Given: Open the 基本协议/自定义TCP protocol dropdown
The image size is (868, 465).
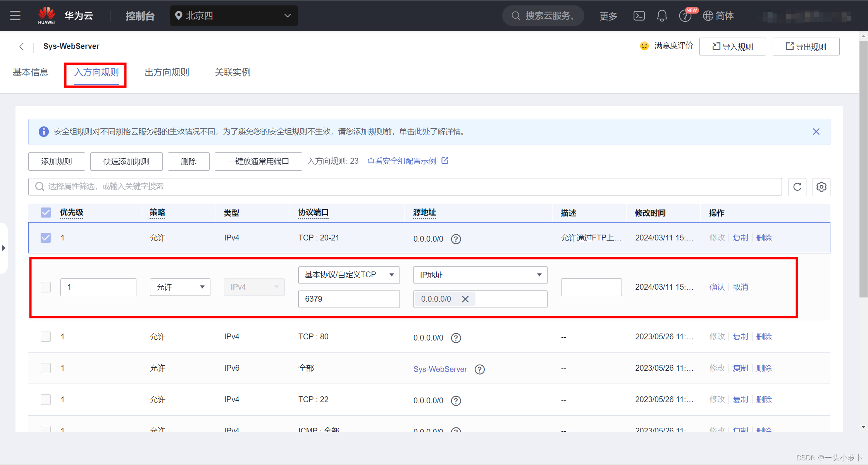Looking at the screenshot, I should coord(349,275).
